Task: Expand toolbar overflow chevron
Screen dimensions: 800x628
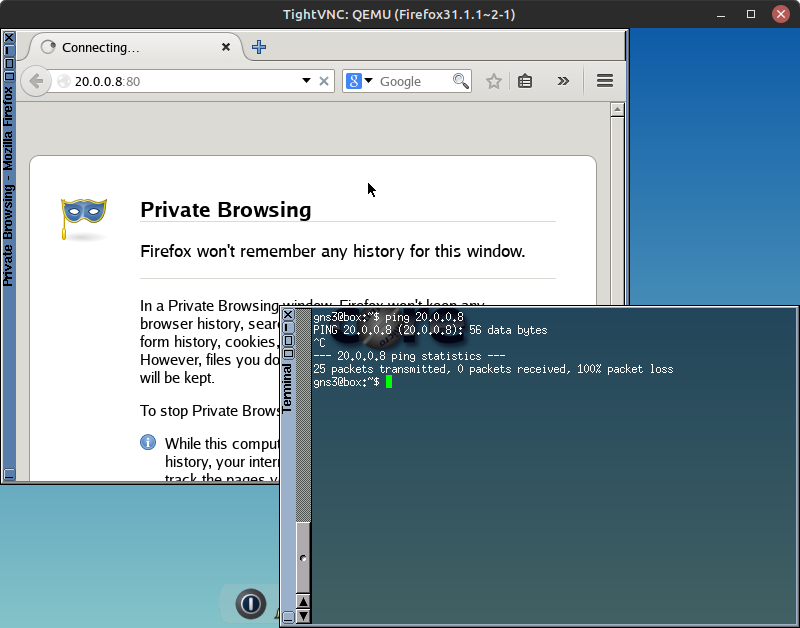Action: (x=563, y=81)
